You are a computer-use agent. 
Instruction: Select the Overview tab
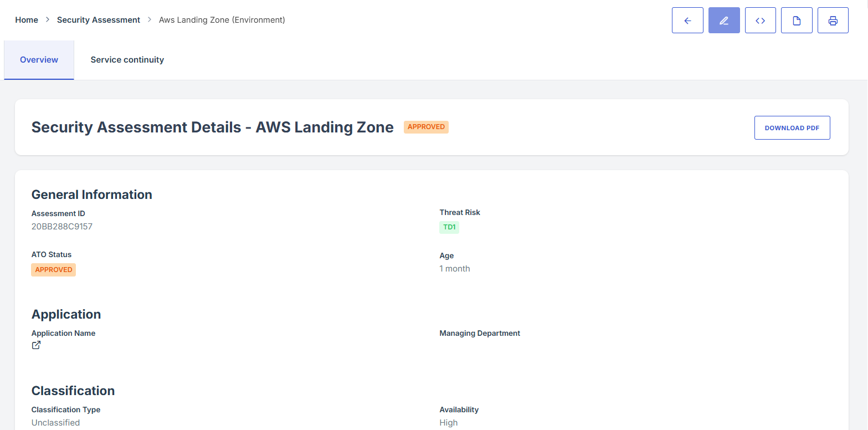(39, 60)
